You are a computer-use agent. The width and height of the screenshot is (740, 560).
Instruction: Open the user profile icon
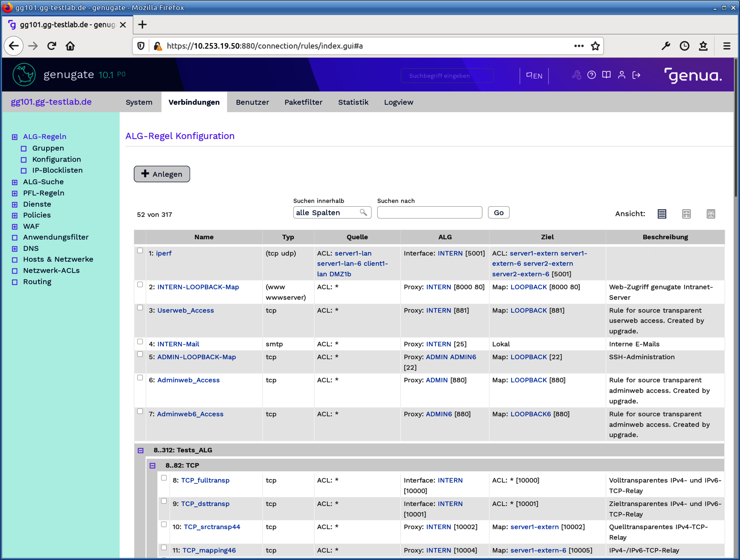click(622, 75)
